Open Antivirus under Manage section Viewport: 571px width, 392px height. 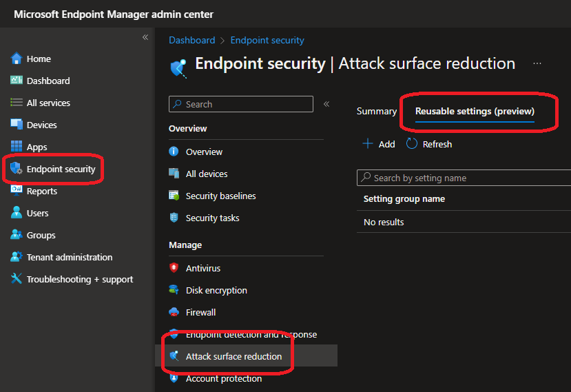coord(203,268)
